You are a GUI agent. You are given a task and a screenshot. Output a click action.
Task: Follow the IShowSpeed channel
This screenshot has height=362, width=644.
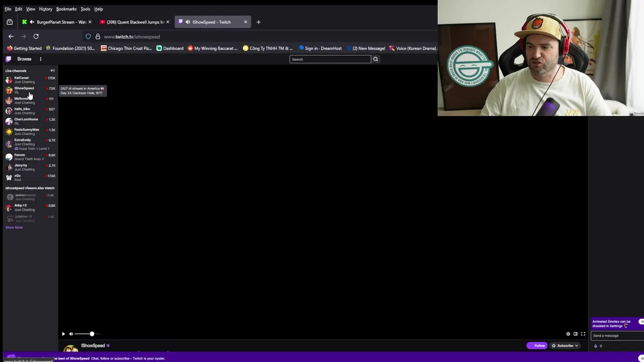537,345
